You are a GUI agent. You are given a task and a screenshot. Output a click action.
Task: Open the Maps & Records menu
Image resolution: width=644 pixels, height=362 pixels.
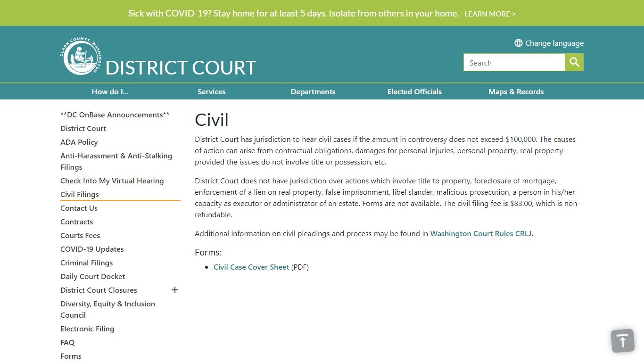516,92
